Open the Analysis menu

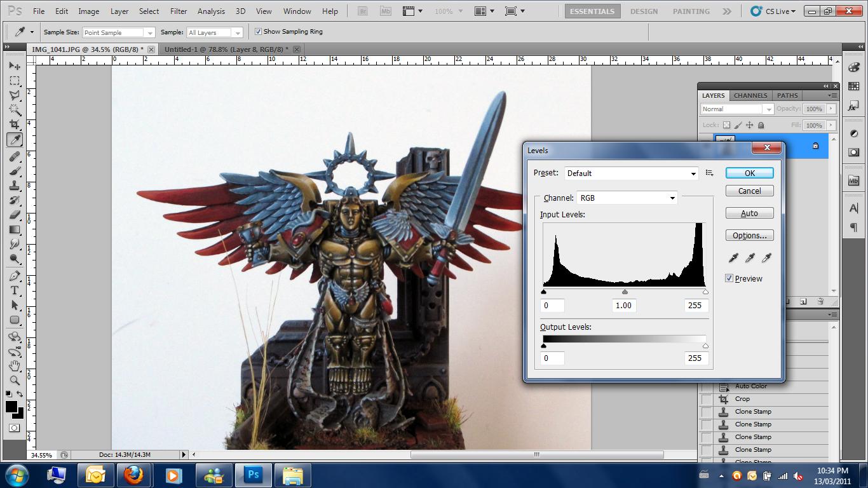point(211,11)
